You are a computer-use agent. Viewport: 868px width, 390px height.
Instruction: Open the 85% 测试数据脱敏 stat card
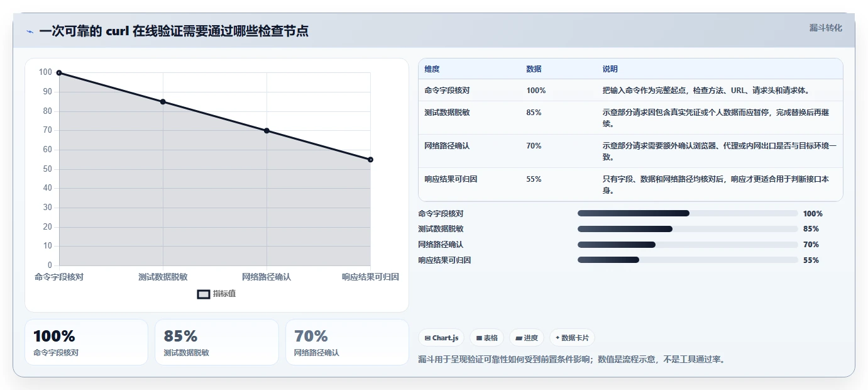click(217, 342)
